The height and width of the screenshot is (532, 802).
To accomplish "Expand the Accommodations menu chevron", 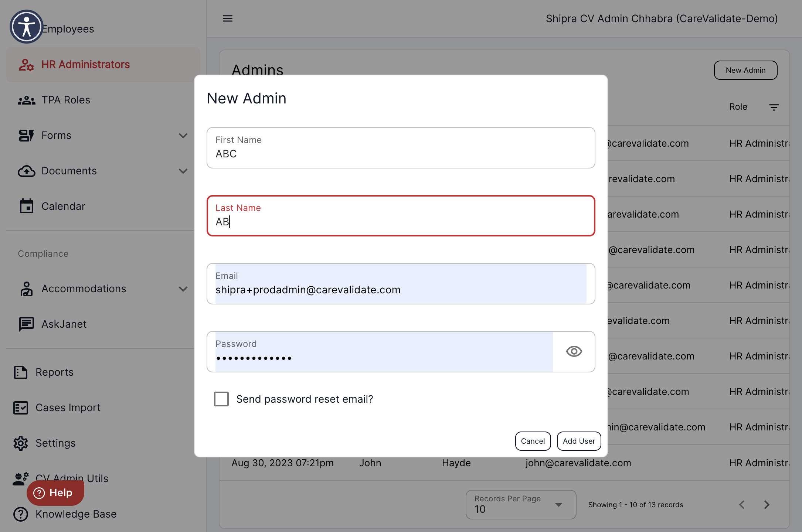I will point(183,289).
